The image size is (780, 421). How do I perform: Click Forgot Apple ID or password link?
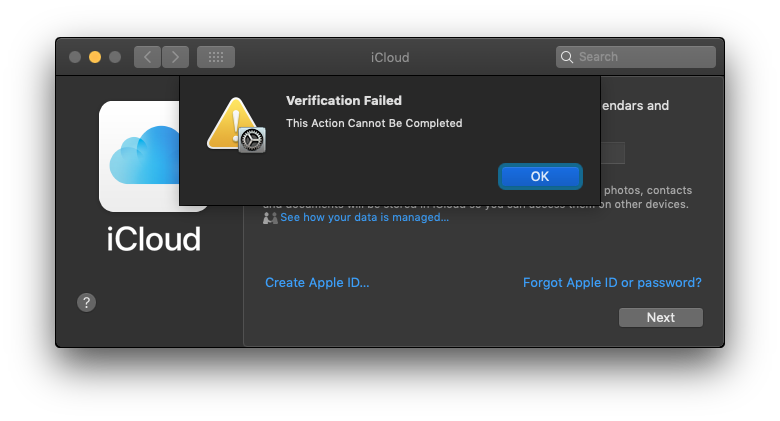[x=612, y=283]
